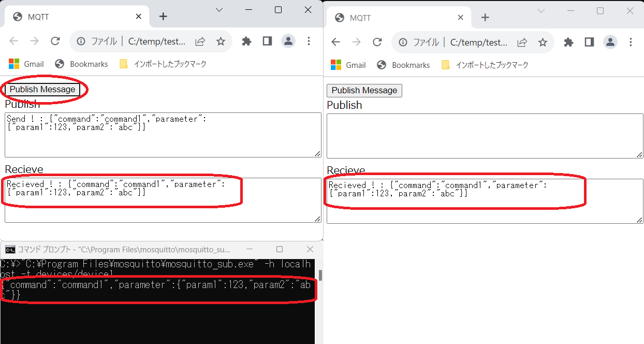This screenshot has height=344, width=644.
Task: Open Gmail bookmark in left browser
Action: click(x=27, y=64)
